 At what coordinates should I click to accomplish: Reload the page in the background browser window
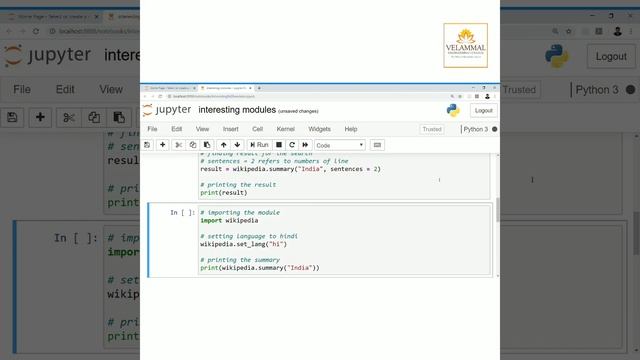(x=36, y=31)
